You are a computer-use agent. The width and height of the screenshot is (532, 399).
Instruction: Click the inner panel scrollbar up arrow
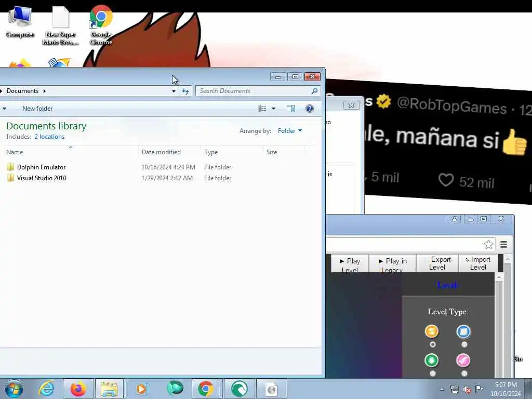(499, 277)
